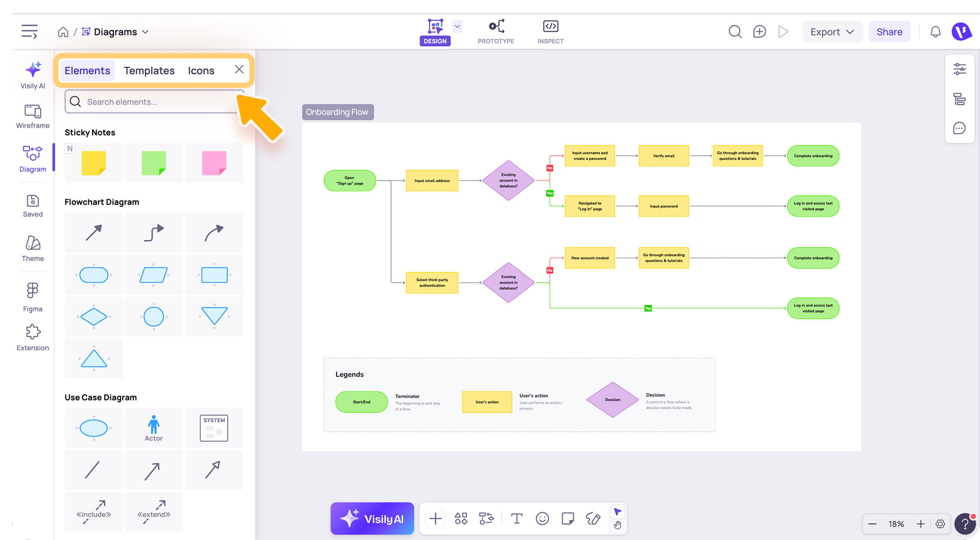Zoom out with the minus button
980x540 pixels.
[x=872, y=524]
